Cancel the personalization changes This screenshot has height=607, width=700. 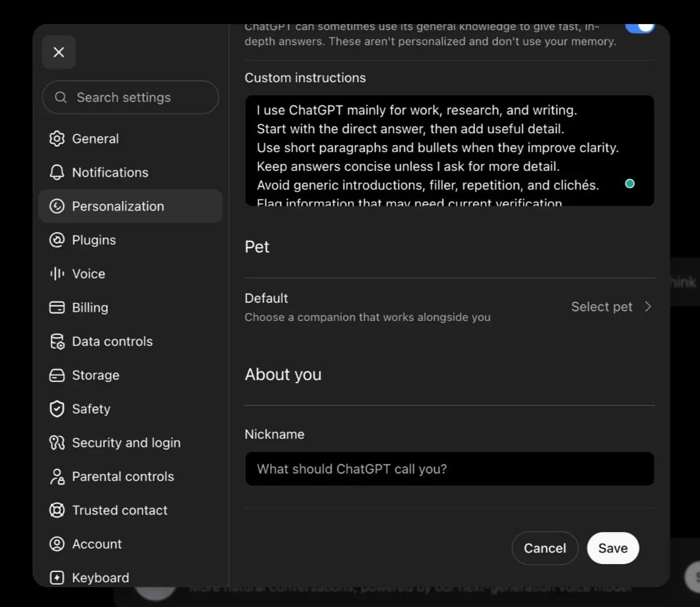pyautogui.click(x=544, y=548)
